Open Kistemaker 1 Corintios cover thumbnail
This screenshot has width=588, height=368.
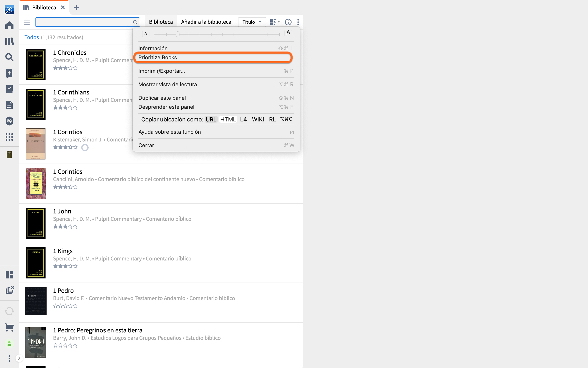point(36,144)
